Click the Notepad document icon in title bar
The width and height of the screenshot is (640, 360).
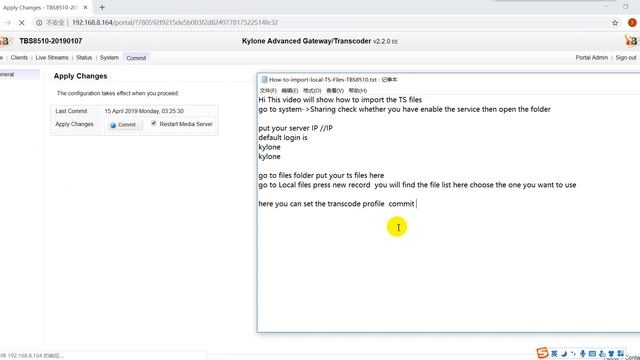pyautogui.click(x=264, y=80)
